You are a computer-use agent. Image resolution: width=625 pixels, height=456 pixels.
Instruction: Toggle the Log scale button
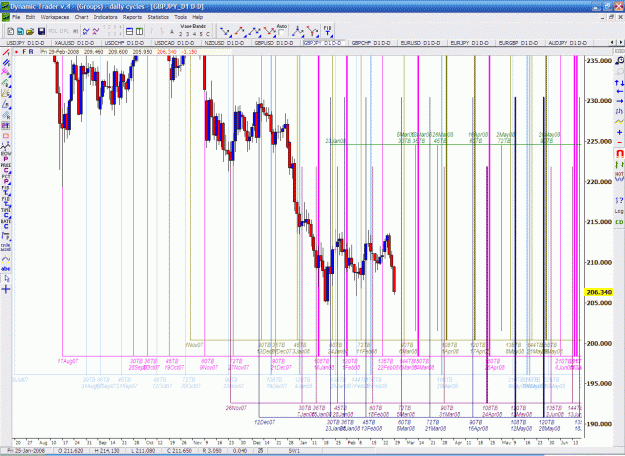(619, 211)
